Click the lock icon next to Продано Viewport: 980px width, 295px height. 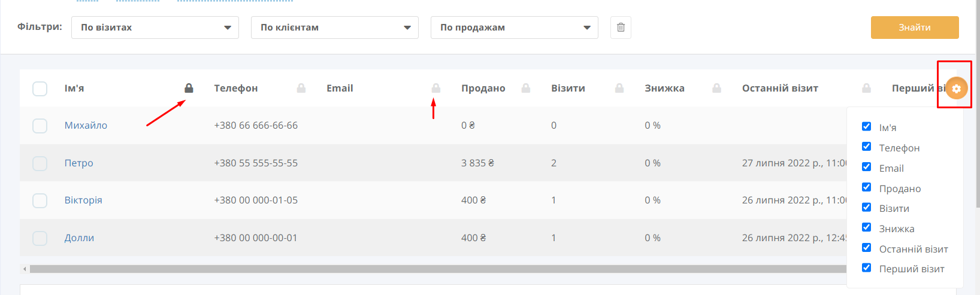point(526,88)
